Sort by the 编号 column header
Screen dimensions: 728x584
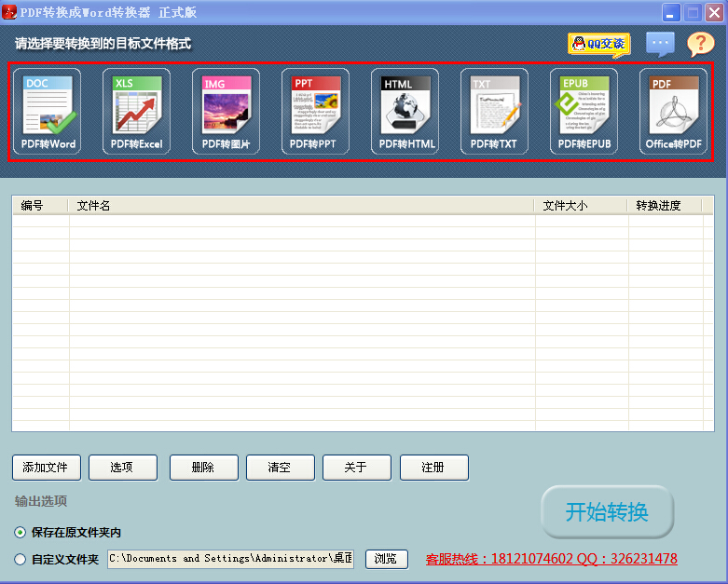pyautogui.click(x=40, y=205)
